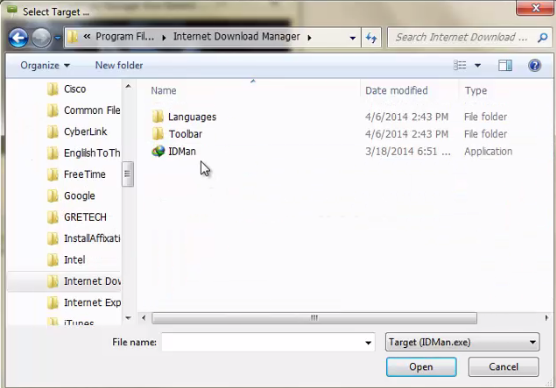Click Select Target title bar icon

pos(12,11)
